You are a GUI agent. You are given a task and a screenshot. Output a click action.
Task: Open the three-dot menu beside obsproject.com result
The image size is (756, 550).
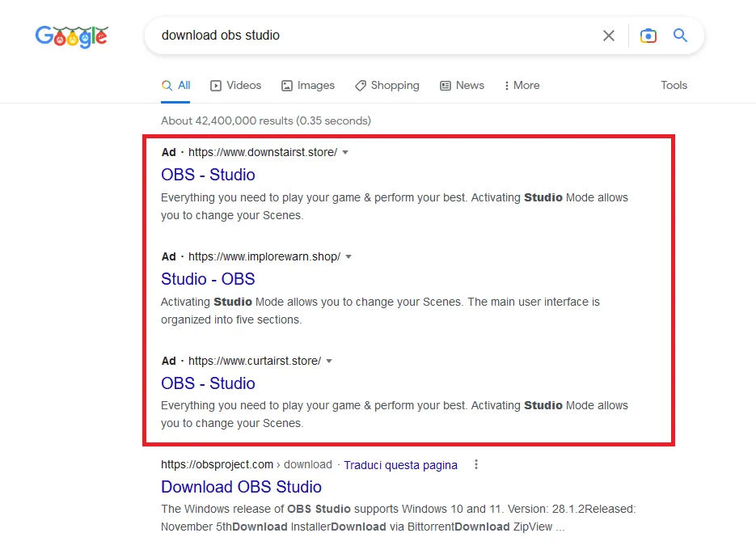point(476,464)
